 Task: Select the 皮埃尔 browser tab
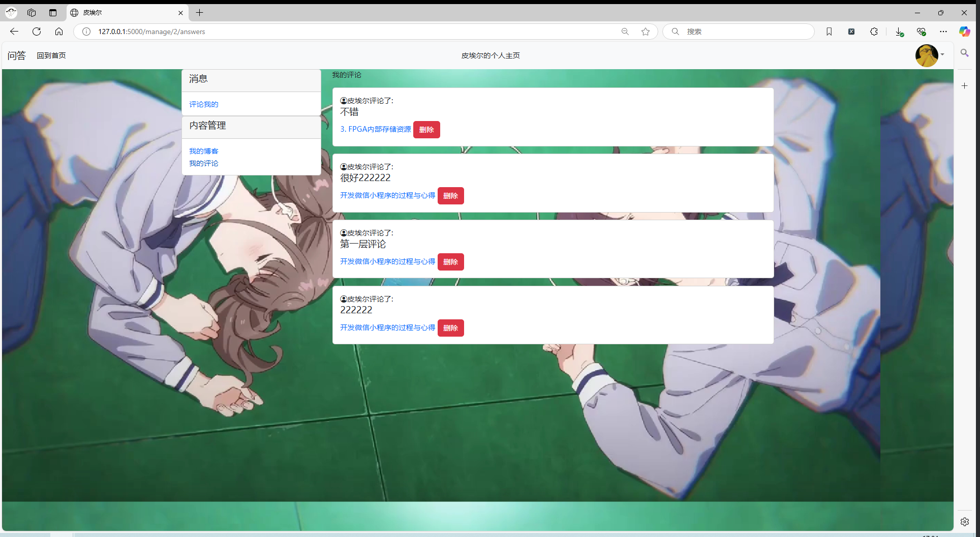click(x=127, y=13)
